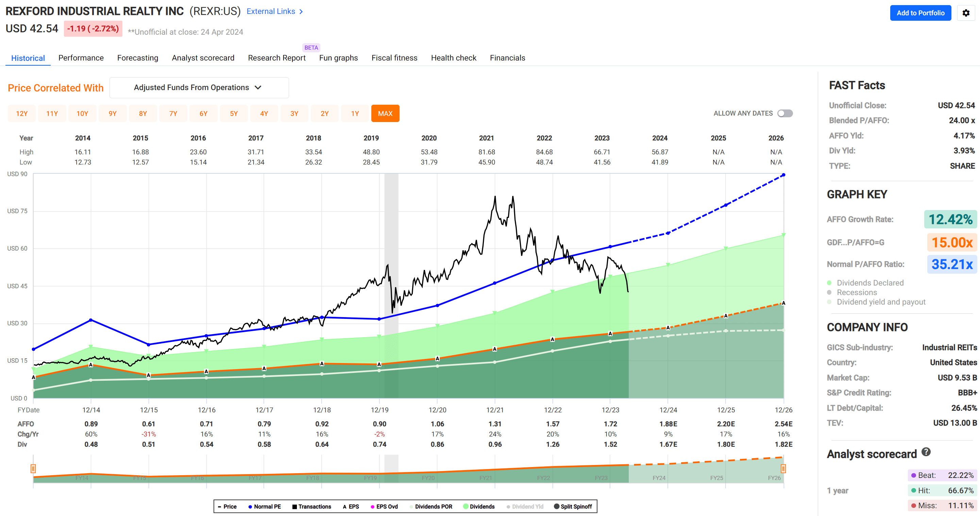Expand the External Links chevron

click(x=301, y=12)
